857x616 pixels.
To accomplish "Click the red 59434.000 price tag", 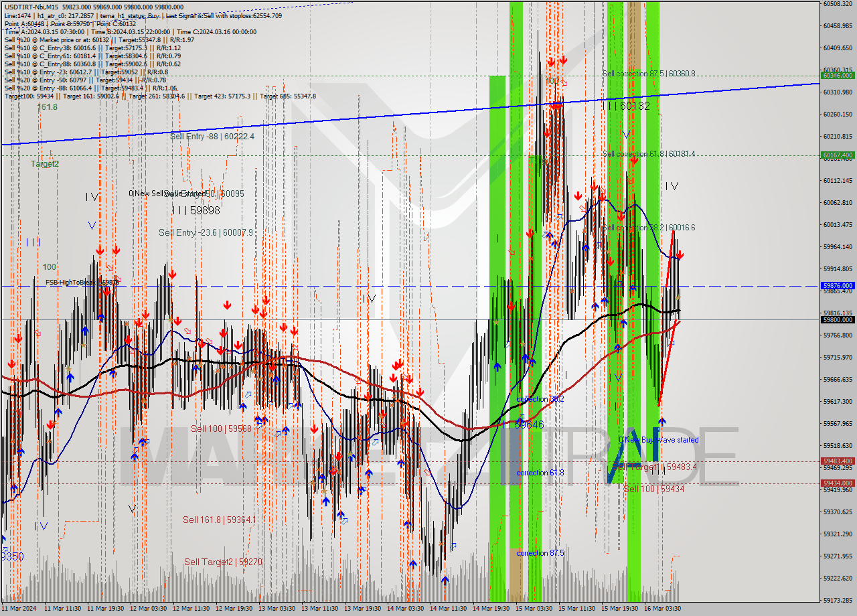I will tap(838, 483).
